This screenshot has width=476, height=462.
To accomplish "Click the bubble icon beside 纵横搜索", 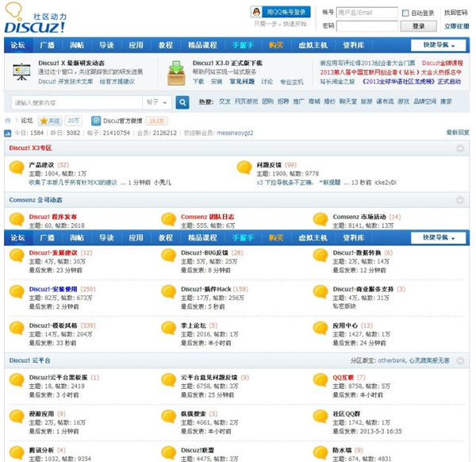I will point(168,417).
